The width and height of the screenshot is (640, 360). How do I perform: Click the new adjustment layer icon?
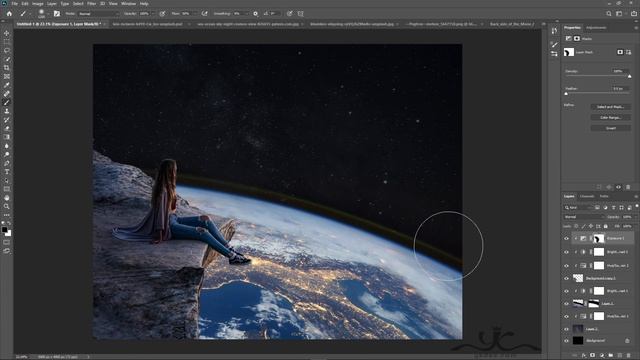coord(602,356)
